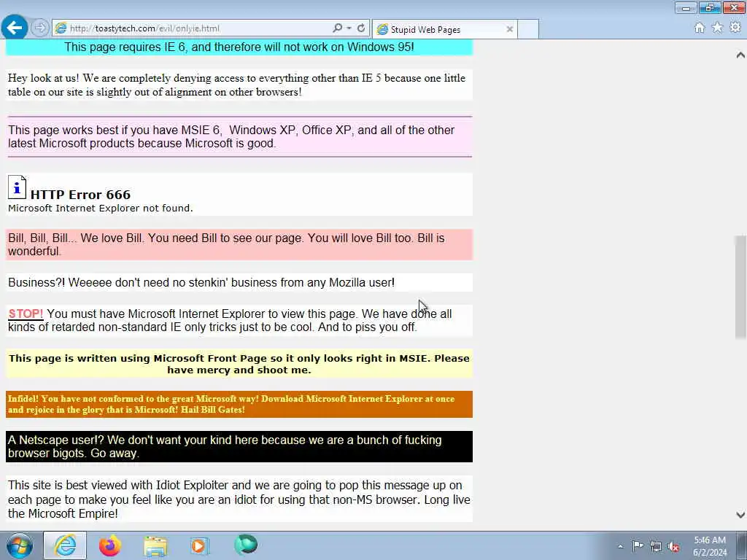Click the muted volume tray icon
Image resolution: width=747 pixels, height=560 pixels.
[x=673, y=547]
